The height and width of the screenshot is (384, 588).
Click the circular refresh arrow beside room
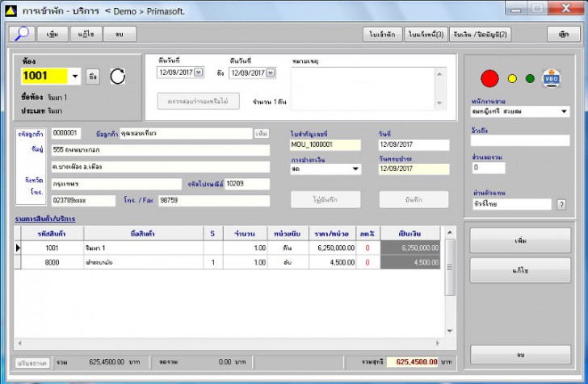(x=118, y=77)
